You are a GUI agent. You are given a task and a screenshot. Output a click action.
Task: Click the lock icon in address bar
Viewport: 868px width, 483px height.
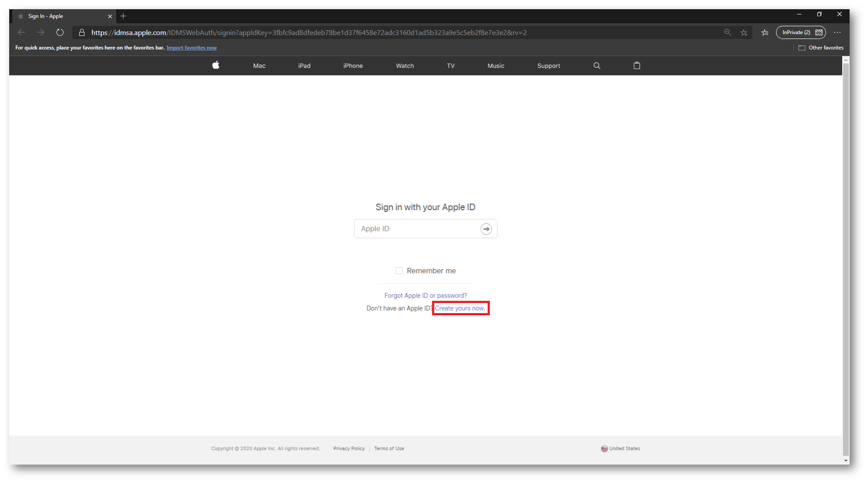pyautogui.click(x=82, y=32)
